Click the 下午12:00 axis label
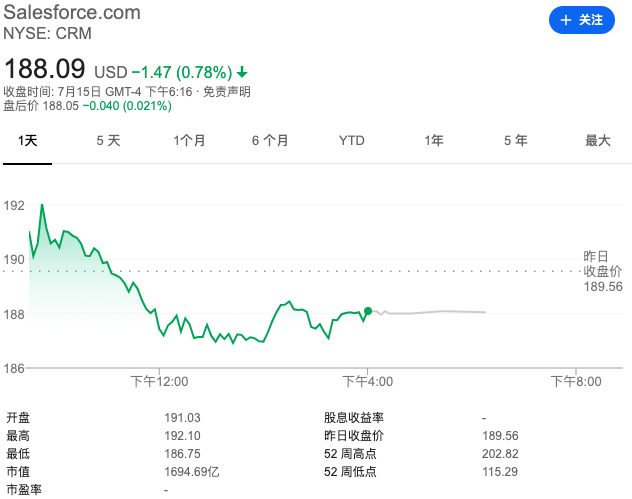Screen dimensions: 632x499 (x=159, y=381)
